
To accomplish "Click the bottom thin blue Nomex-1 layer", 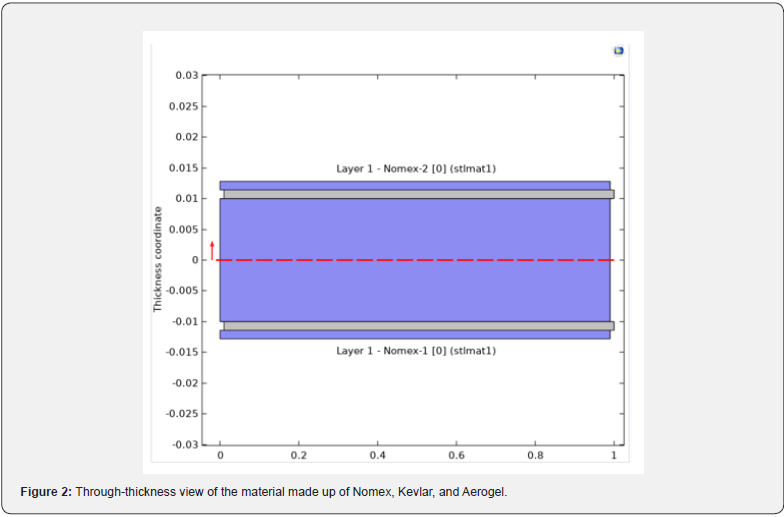I will click(415, 335).
